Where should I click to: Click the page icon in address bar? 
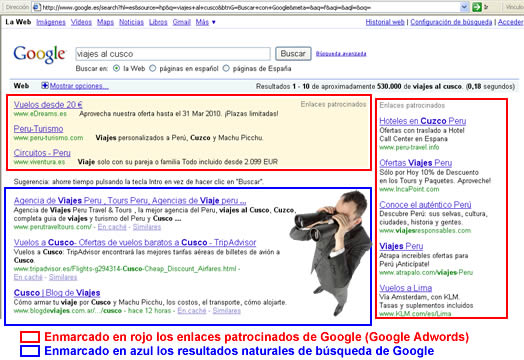(x=37, y=7)
